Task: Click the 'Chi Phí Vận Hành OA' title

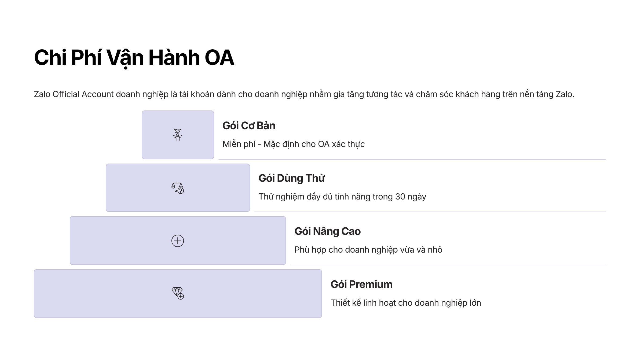Action: [134, 58]
